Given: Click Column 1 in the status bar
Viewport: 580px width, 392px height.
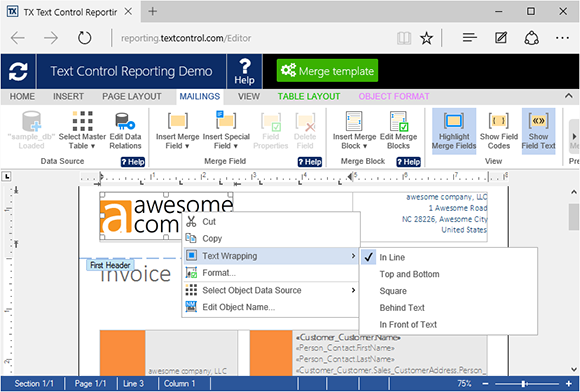Looking at the screenshot, I should (179, 384).
